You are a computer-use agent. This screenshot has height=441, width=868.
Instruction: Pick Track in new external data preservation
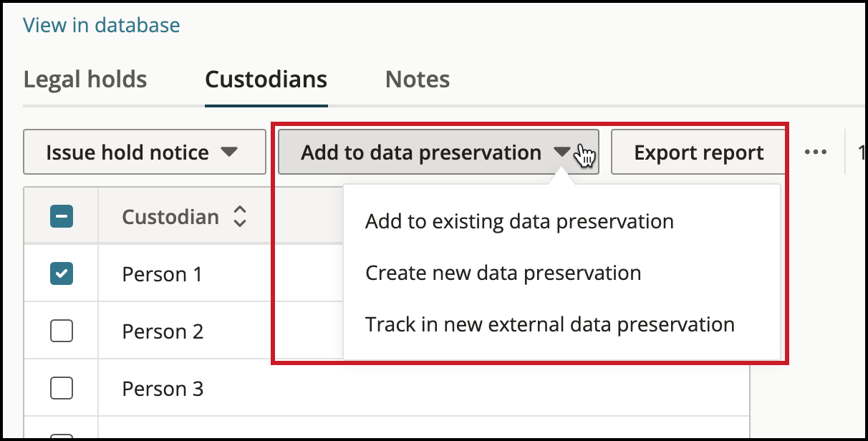coord(550,324)
